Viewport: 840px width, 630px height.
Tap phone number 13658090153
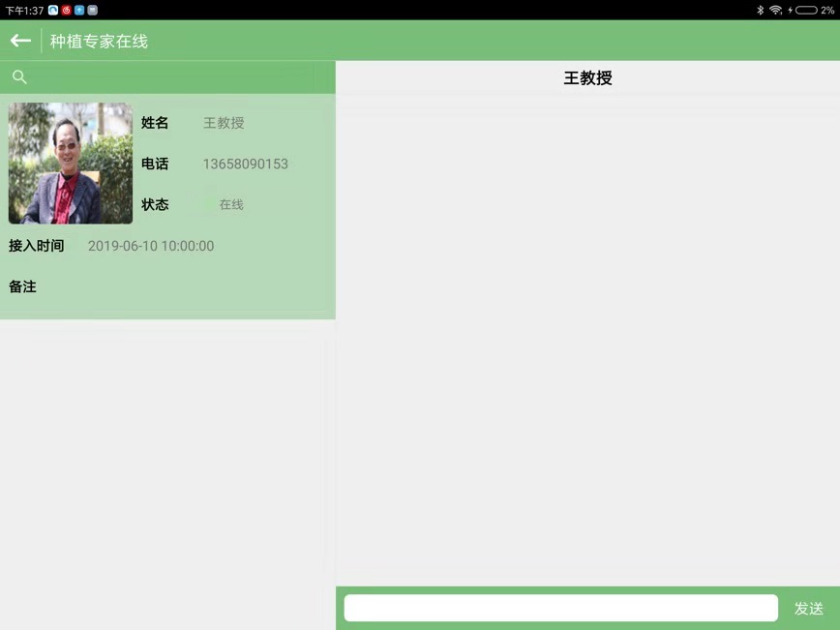pos(245,164)
